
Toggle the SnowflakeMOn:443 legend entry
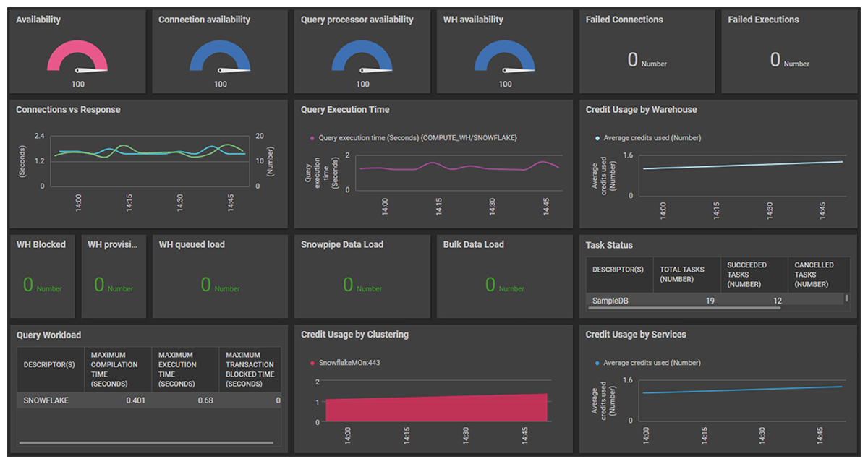[350, 363]
